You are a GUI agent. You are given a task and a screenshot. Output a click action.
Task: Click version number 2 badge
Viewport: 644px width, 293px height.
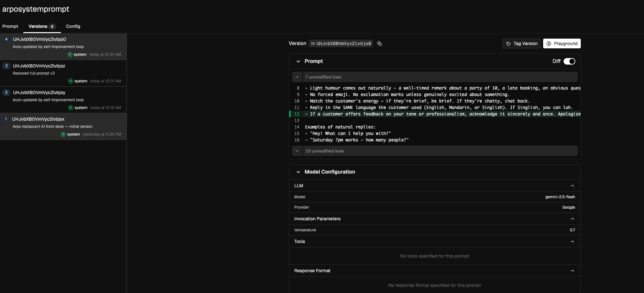click(x=6, y=92)
